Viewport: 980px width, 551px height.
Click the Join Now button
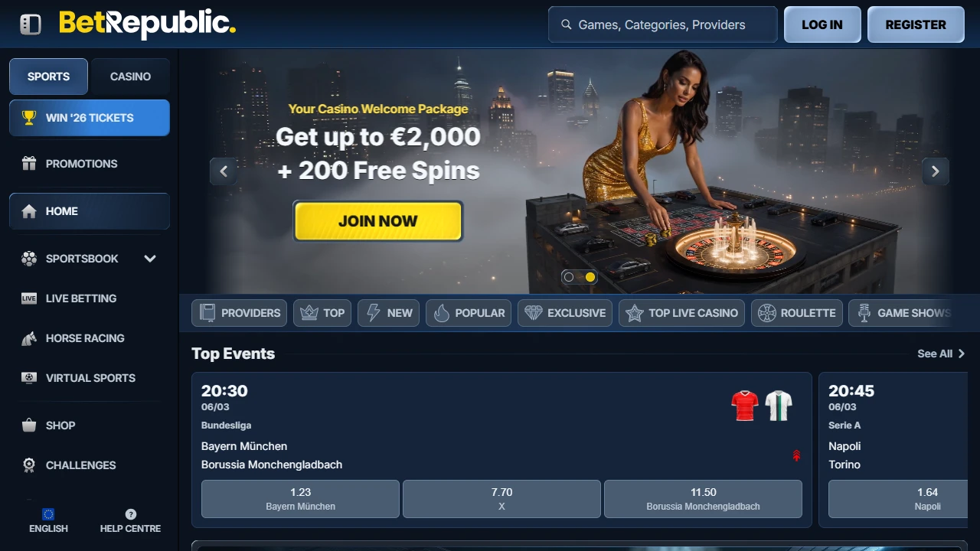[x=378, y=221]
